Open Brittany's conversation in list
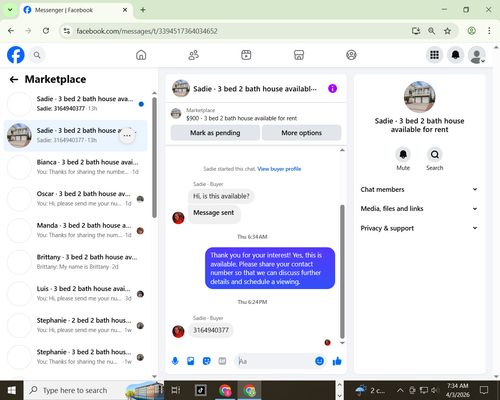Viewport: 500px width, 400px height. (x=75, y=262)
